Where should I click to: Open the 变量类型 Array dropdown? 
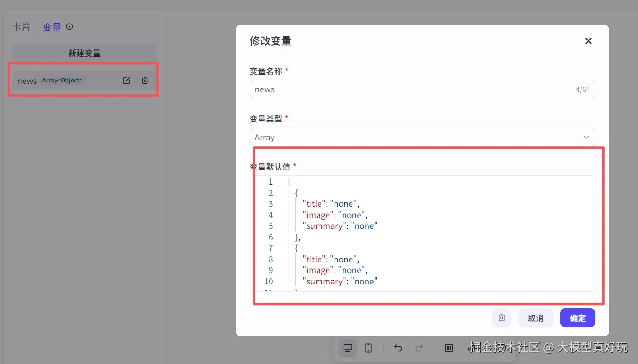click(x=422, y=137)
